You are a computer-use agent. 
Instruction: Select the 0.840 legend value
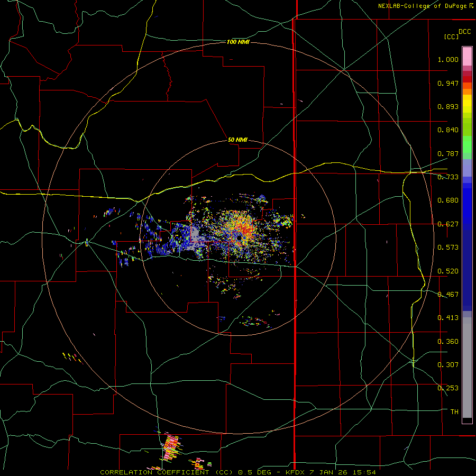click(448, 130)
